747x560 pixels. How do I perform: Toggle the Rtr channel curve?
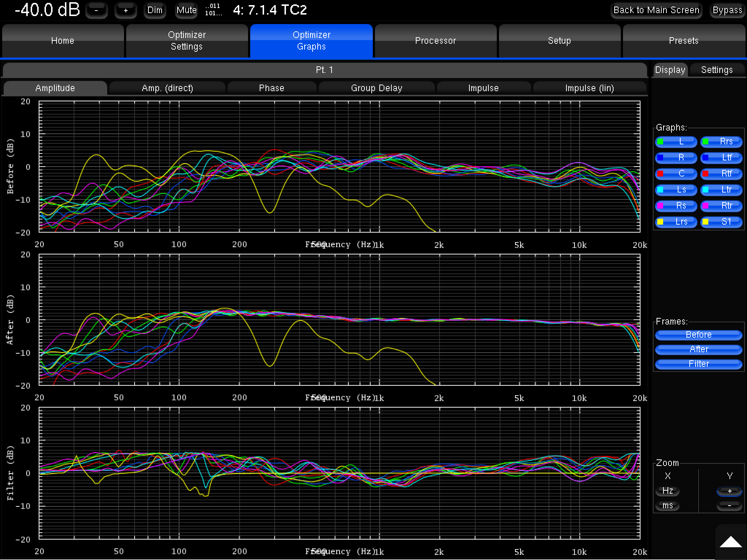[x=721, y=206]
